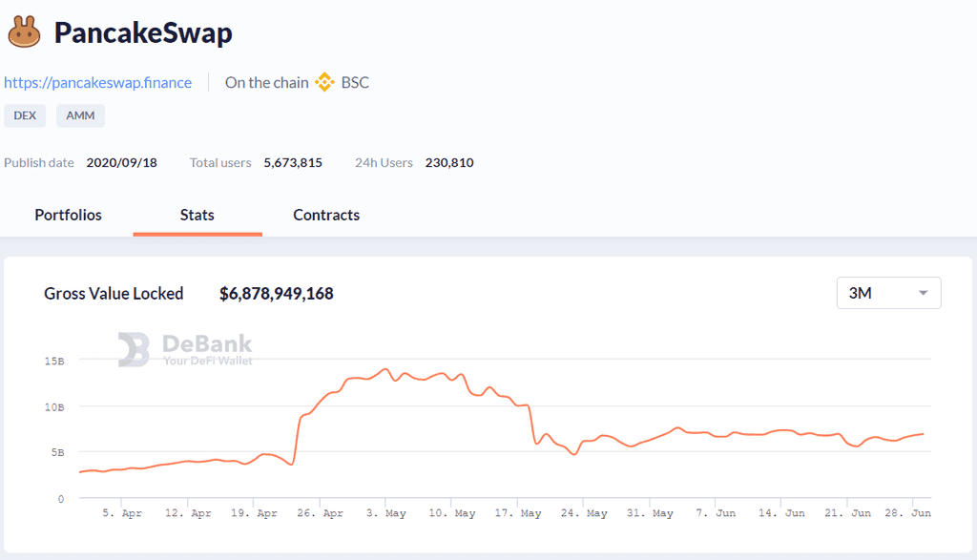Click the Gross Value Locked amount
The image size is (977, 560).
277,294
